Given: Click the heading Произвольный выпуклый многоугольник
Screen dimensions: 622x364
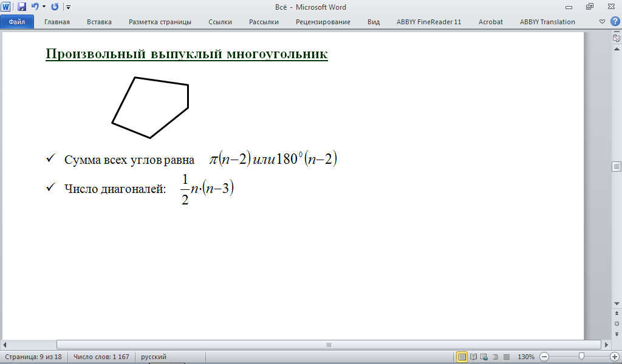Looking at the screenshot, I should tap(186, 53).
